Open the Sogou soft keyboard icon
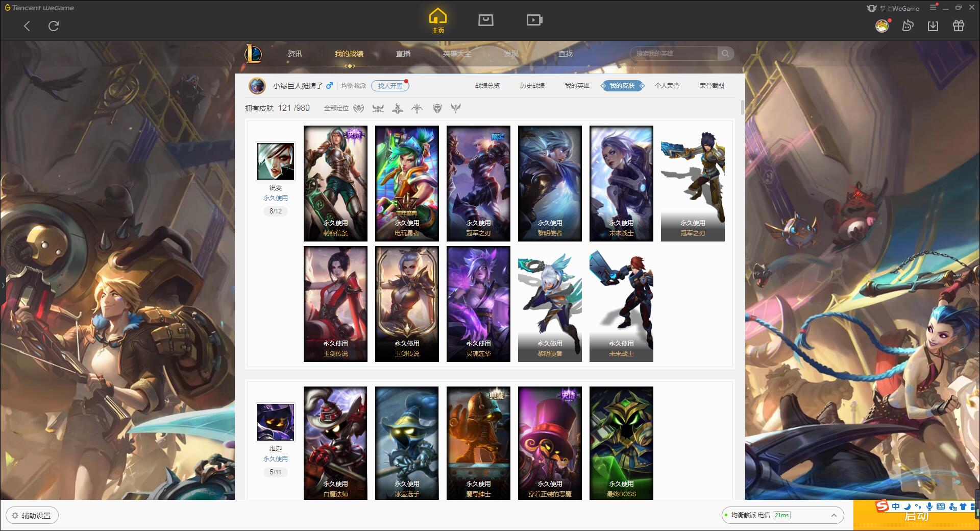This screenshot has width=980, height=531. point(941,506)
